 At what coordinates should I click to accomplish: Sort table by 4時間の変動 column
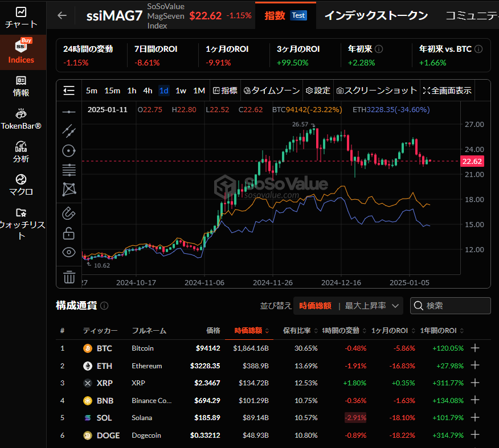coord(344,331)
